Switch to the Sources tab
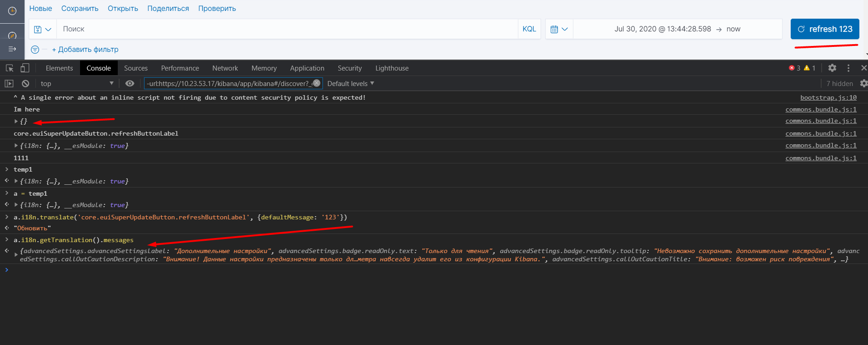This screenshot has width=868, height=345. point(136,68)
